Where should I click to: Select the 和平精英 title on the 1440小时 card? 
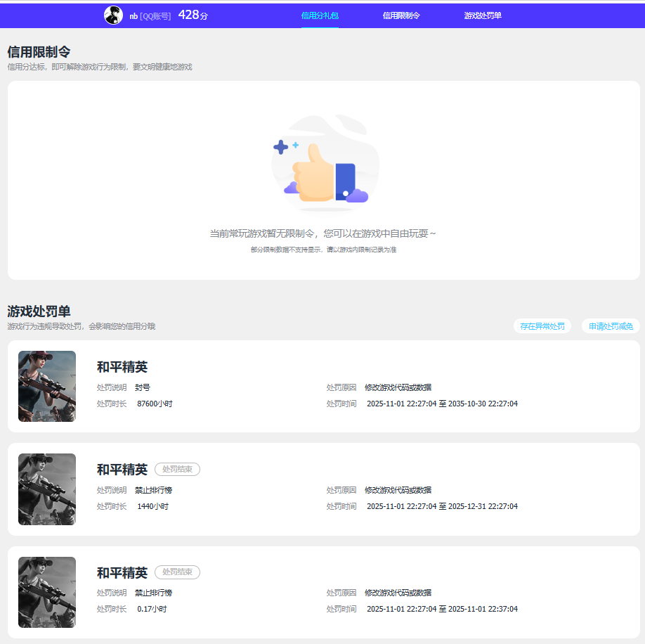(x=122, y=470)
